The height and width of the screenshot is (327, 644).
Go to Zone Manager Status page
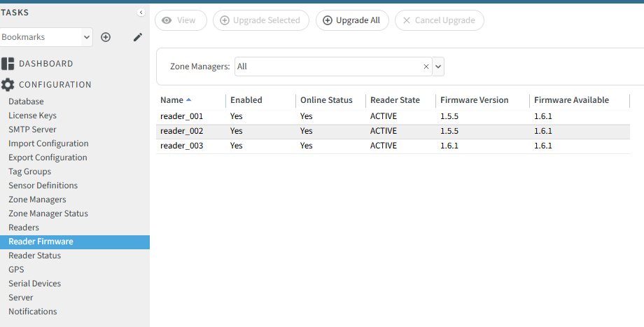(x=48, y=214)
